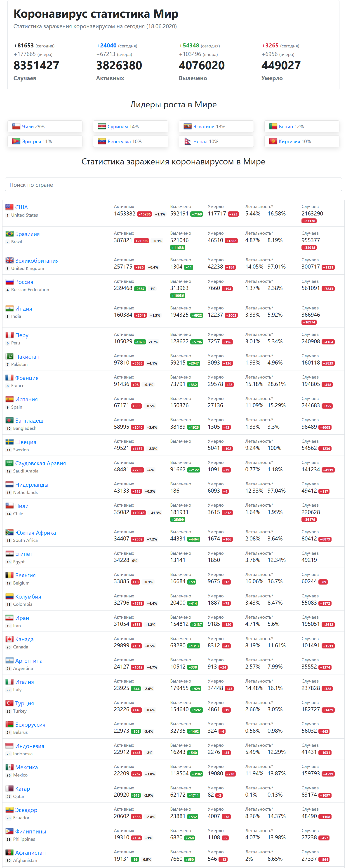Click the Chile flag in growth leaders
This screenshot has width=346, height=868.
[x=16, y=126]
